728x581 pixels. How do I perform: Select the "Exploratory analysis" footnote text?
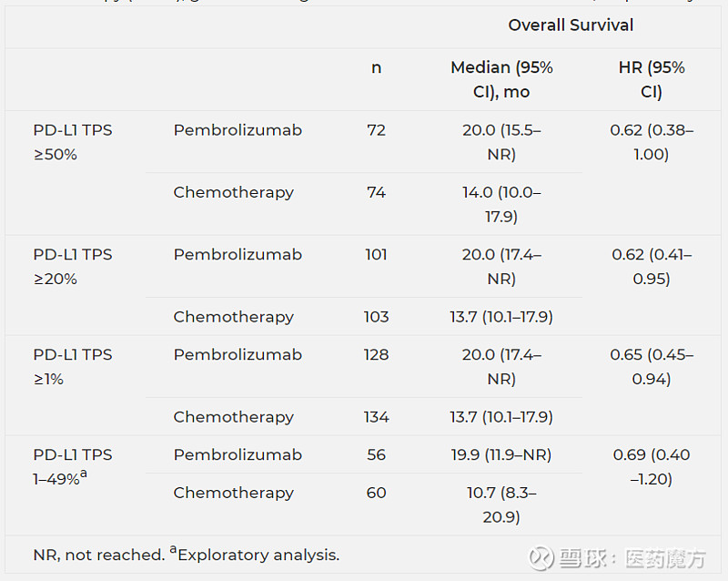tap(258, 555)
